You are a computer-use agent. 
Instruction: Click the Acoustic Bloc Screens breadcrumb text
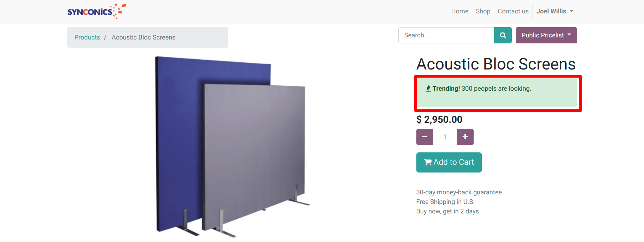144,37
